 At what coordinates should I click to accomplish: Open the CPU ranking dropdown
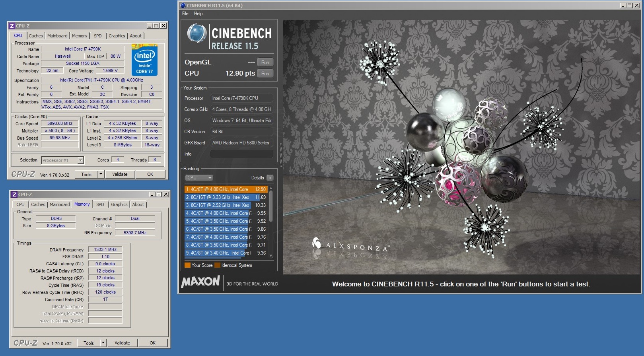coord(199,178)
